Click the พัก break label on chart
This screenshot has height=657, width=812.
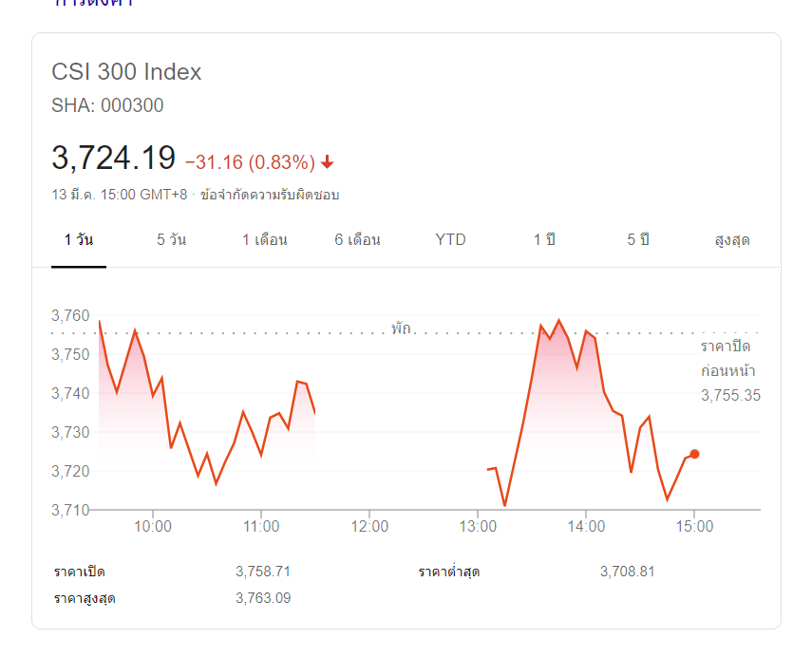coord(401,328)
